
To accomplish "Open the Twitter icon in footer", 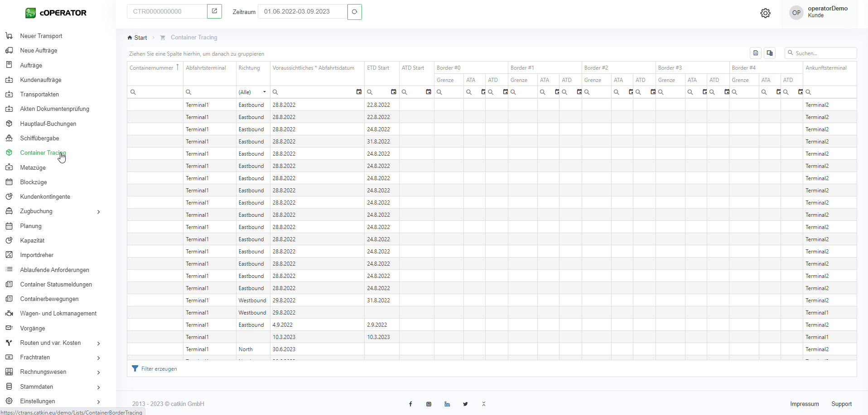I will coord(465,404).
